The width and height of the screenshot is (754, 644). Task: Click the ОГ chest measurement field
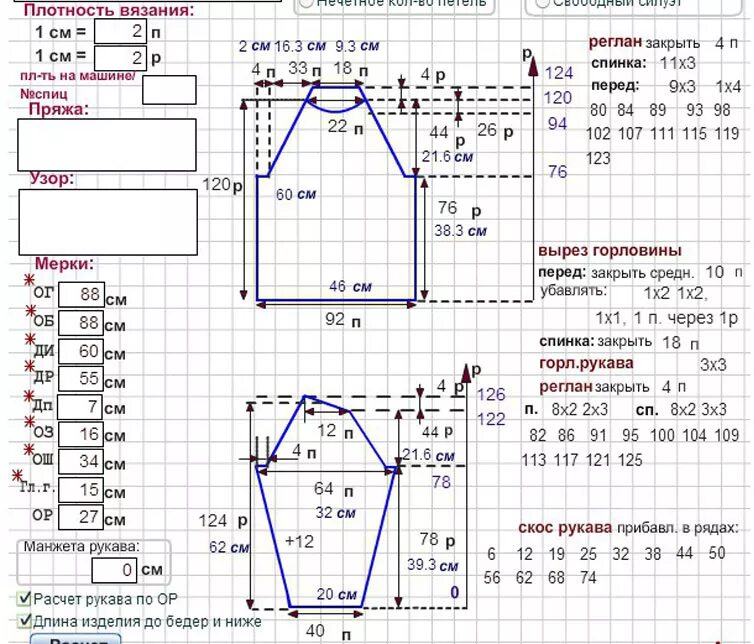pyautogui.click(x=81, y=294)
